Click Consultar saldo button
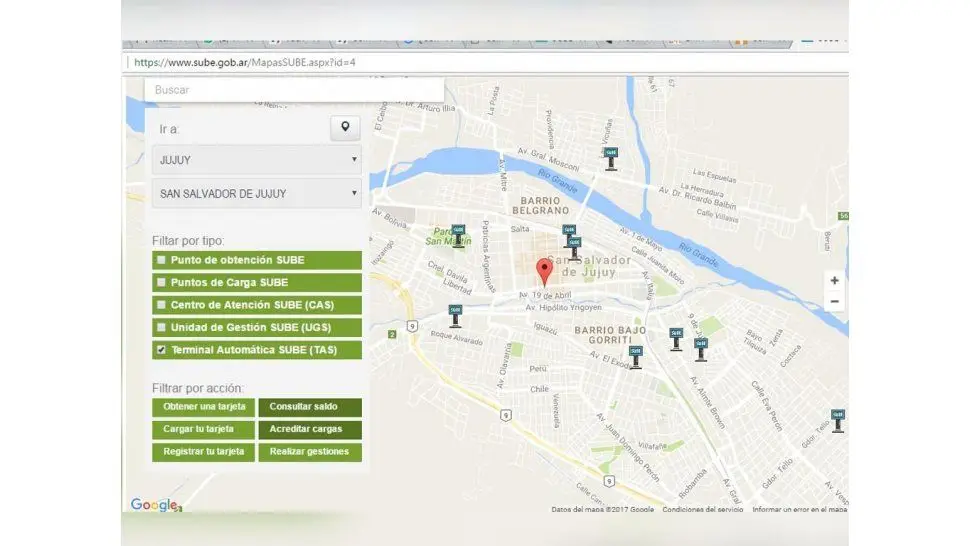 coord(310,407)
